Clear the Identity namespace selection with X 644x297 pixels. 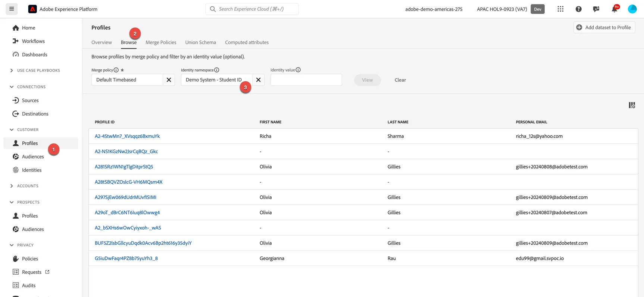258,80
